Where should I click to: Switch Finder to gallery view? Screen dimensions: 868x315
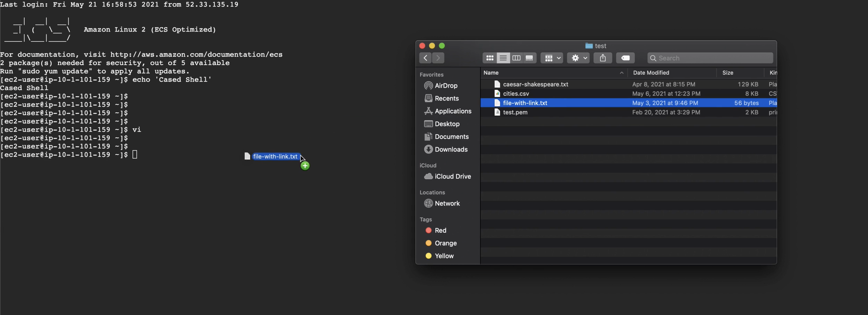pos(529,58)
